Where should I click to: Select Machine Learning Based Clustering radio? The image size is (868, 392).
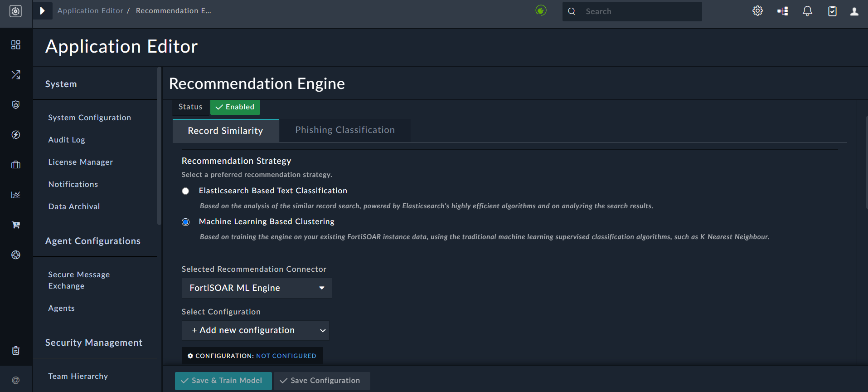(x=185, y=222)
